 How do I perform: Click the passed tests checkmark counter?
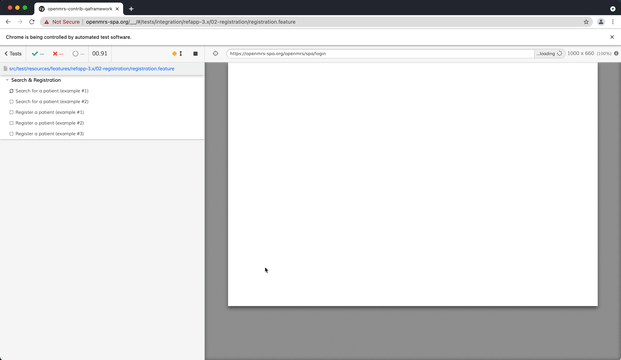click(38, 53)
